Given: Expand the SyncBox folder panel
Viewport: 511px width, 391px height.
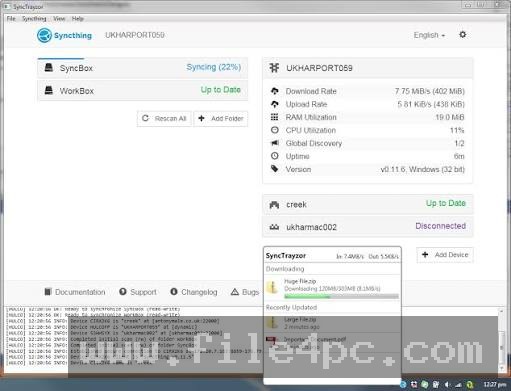Looking at the screenshot, I should tap(143, 68).
